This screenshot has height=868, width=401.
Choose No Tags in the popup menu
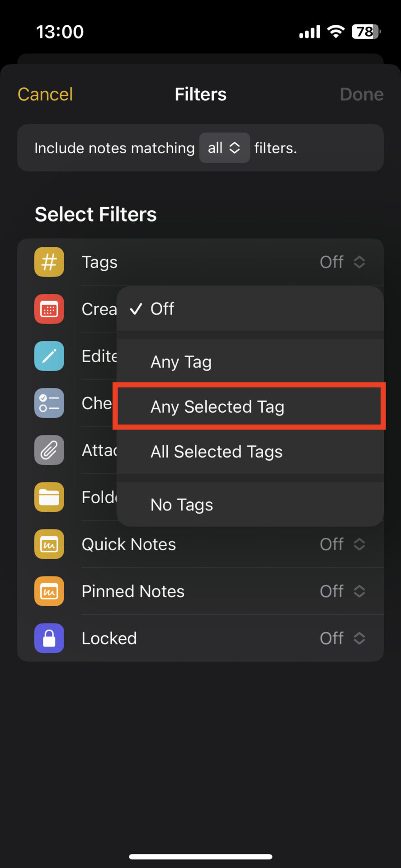pyautogui.click(x=181, y=505)
